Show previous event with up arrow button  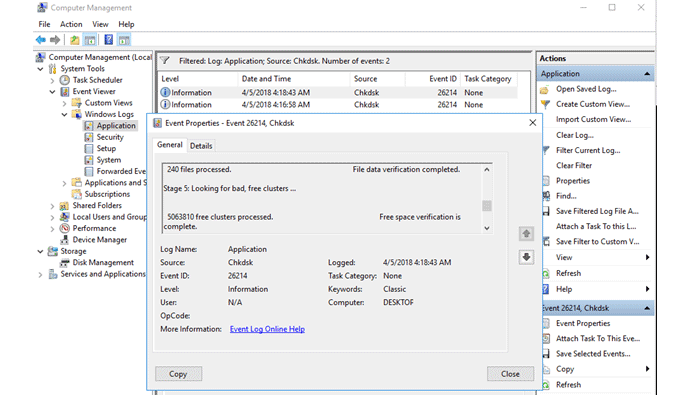click(526, 234)
